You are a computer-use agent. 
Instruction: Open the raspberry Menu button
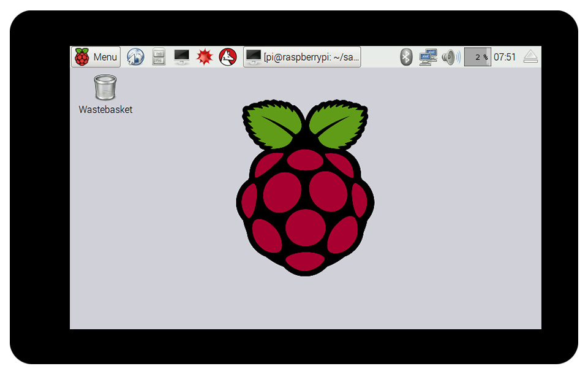(x=96, y=57)
